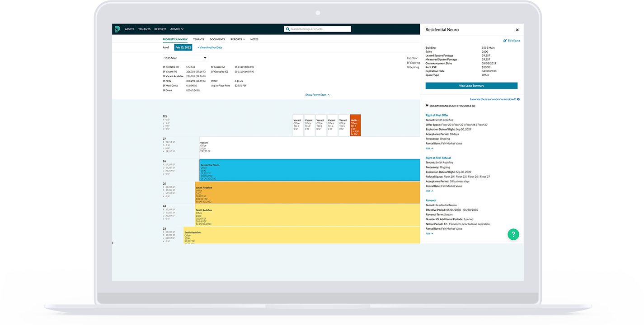The width and height of the screenshot is (644, 325).
Task: Open the 1515 Main building dropdown
Action: (185, 58)
